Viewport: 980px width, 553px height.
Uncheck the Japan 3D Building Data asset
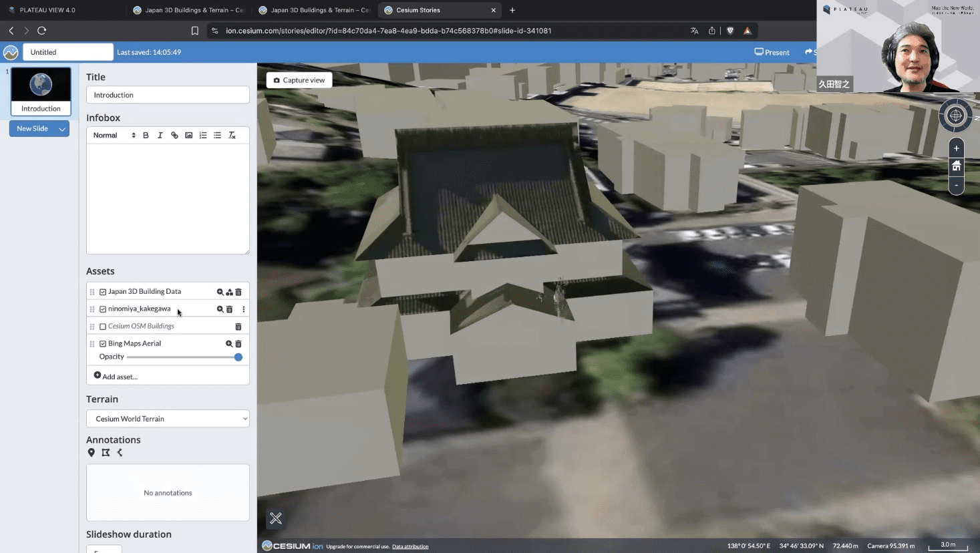103,292
